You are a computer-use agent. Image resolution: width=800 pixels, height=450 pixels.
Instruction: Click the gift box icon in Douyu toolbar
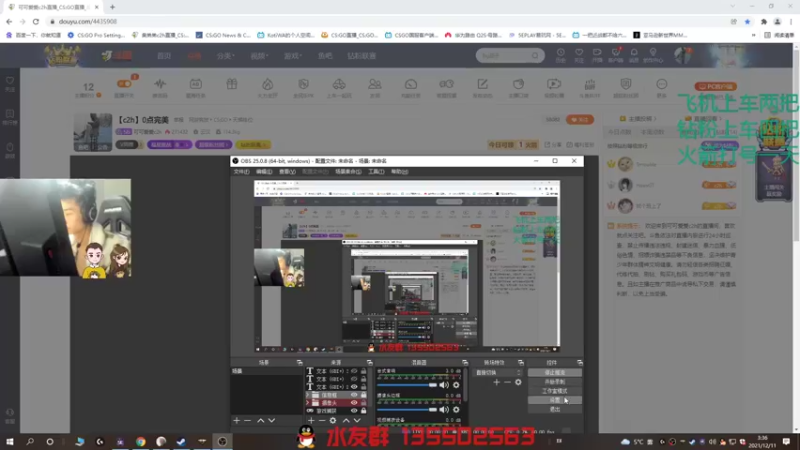pyautogui.click(x=232, y=85)
